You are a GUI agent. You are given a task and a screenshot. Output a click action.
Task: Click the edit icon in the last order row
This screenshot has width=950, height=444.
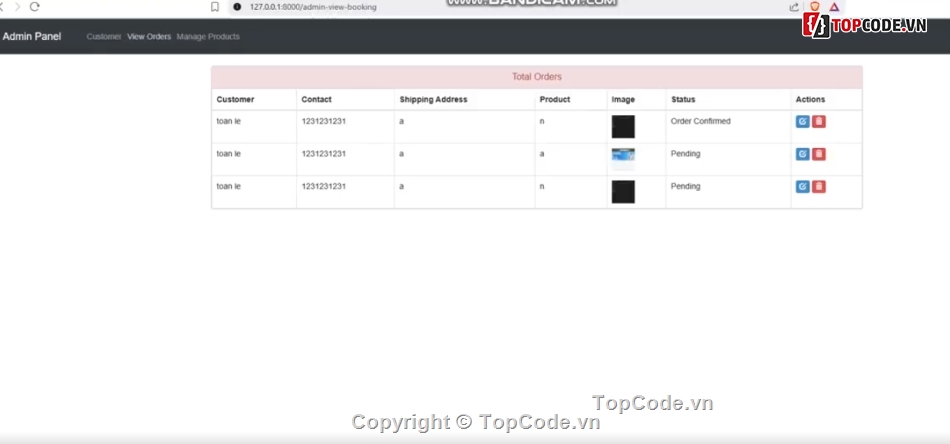[x=802, y=187]
